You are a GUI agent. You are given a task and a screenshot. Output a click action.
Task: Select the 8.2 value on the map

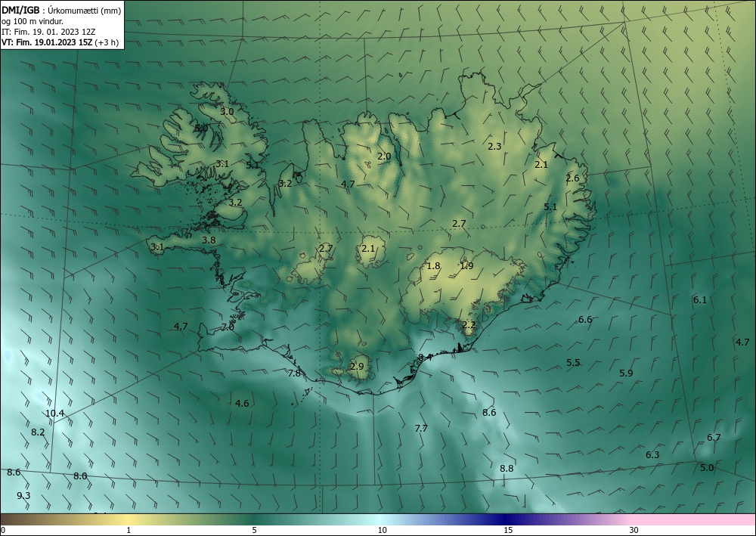(38, 432)
